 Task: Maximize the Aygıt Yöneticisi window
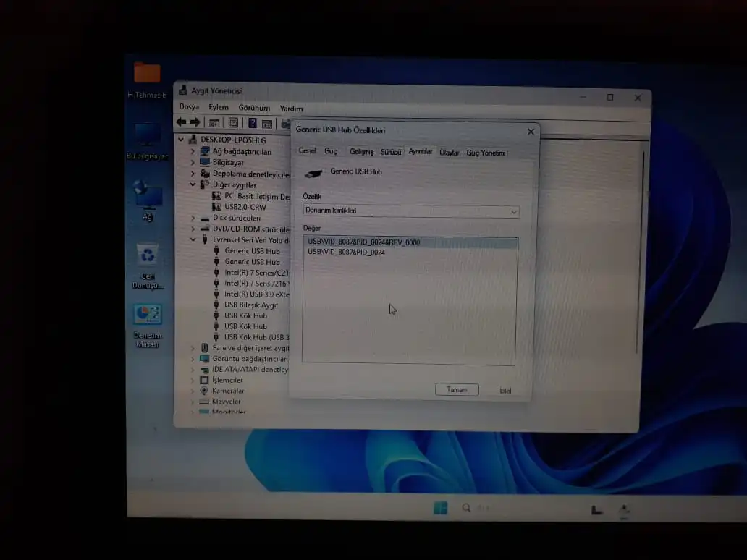point(609,98)
